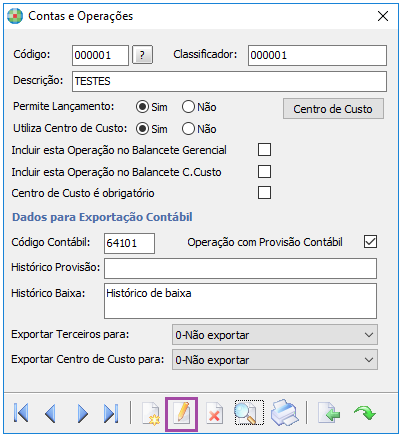401x435 pixels.
Task: Delete the record using the red X icon
Action: [214, 414]
